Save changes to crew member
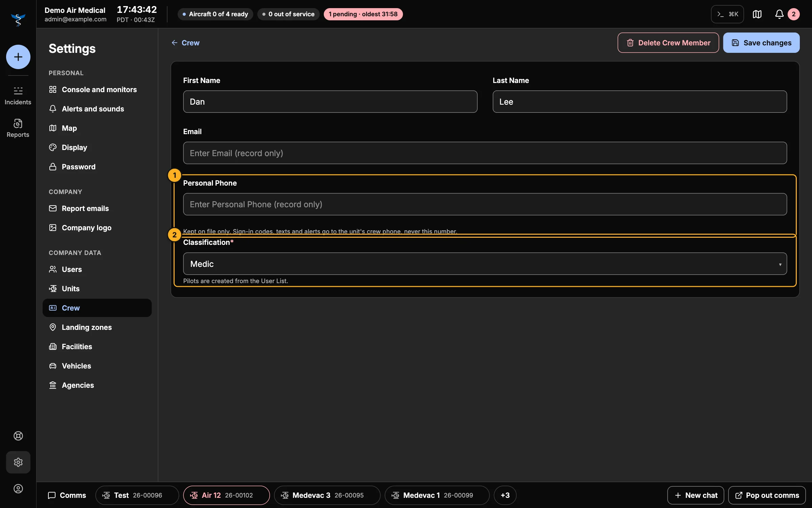Viewport: 812px width, 508px height. pos(761,43)
